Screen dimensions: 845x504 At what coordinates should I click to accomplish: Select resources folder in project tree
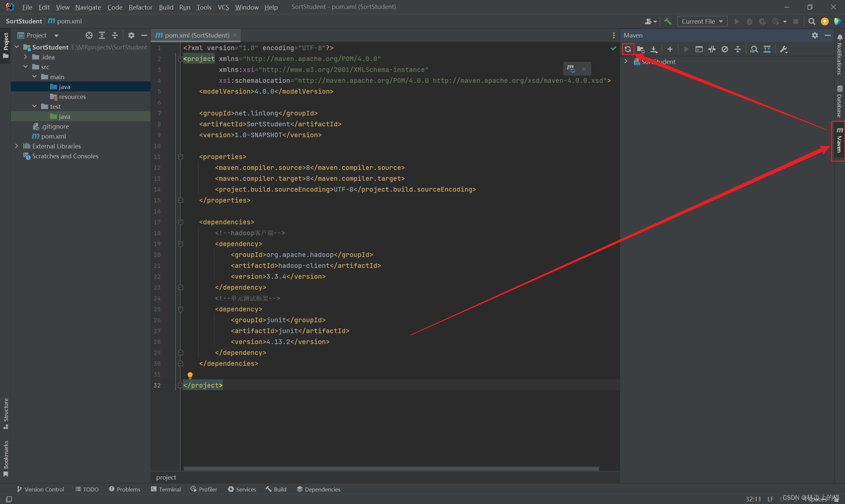pyautogui.click(x=72, y=97)
